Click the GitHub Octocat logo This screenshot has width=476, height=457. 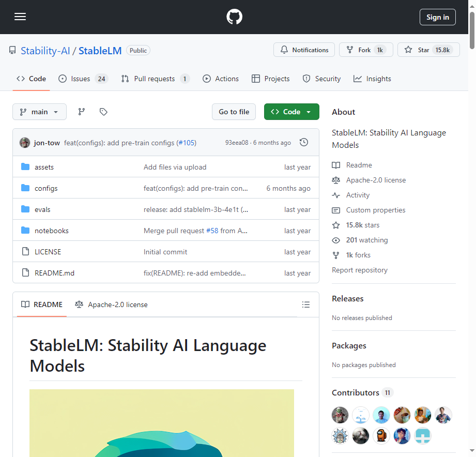(234, 17)
